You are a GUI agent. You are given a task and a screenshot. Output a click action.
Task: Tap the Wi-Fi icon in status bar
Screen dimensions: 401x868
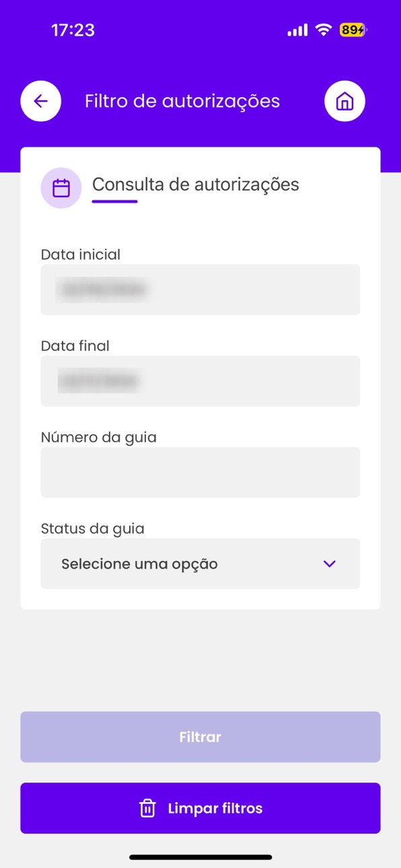coord(324,30)
